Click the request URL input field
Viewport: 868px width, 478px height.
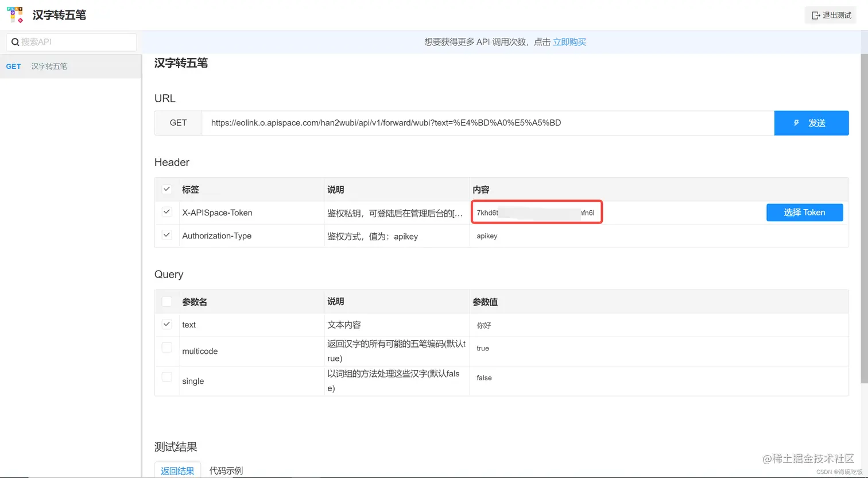488,122
